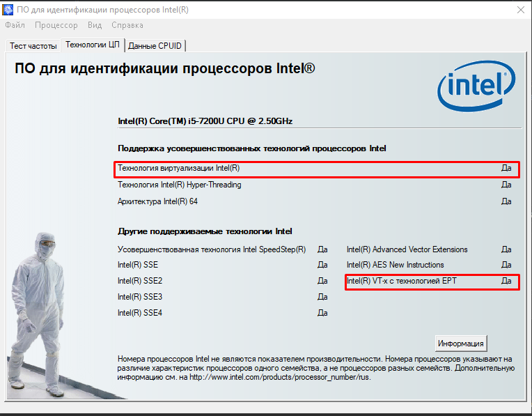
Task: Click the Да value for Intel(R) SSE4
Action: (x=322, y=313)
